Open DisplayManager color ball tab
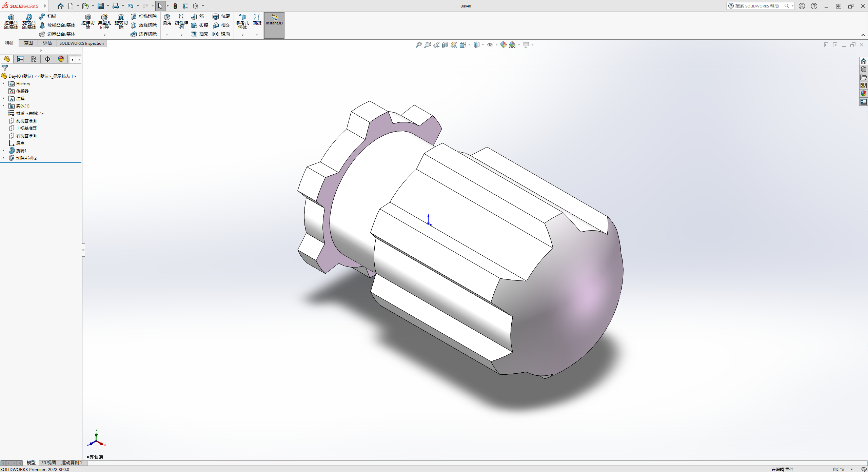This screenshot has height=472, width=868. 61,59
